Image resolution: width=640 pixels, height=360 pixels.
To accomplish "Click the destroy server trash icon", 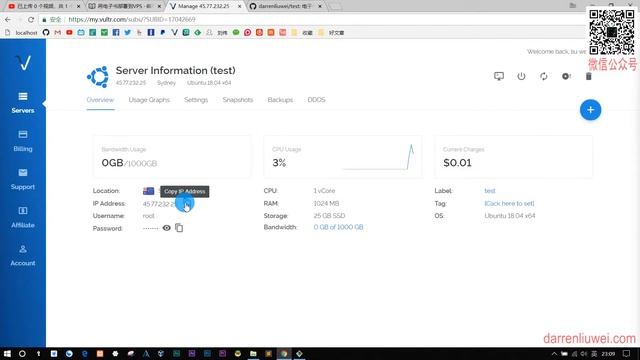I will [x=589, y=76].
